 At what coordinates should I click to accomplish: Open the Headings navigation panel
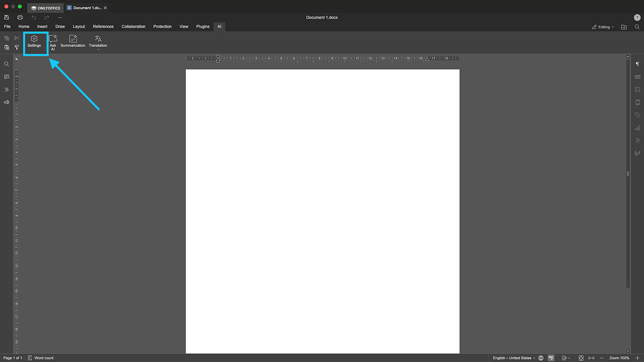(x=6, y=90)
